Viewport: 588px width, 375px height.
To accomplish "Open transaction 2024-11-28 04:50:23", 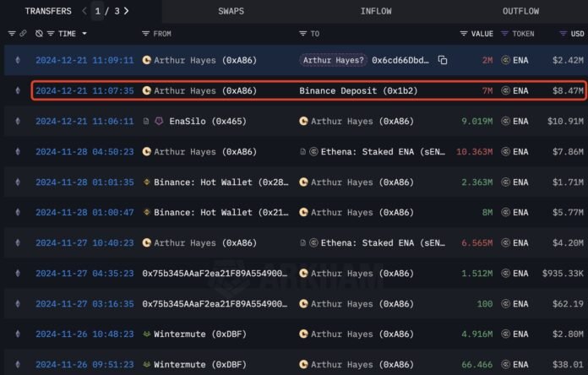I will tap(84, 151).
